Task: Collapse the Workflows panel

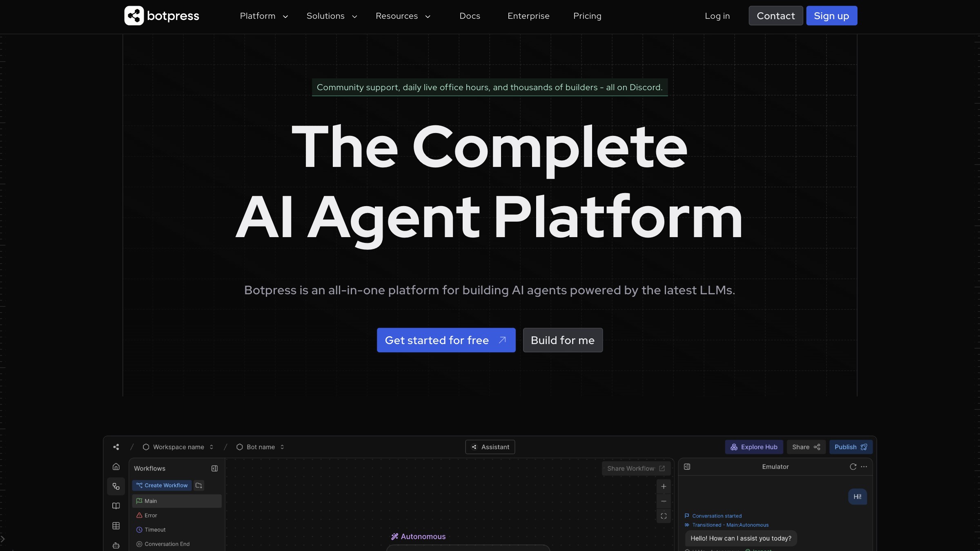Action: [214, 469]
